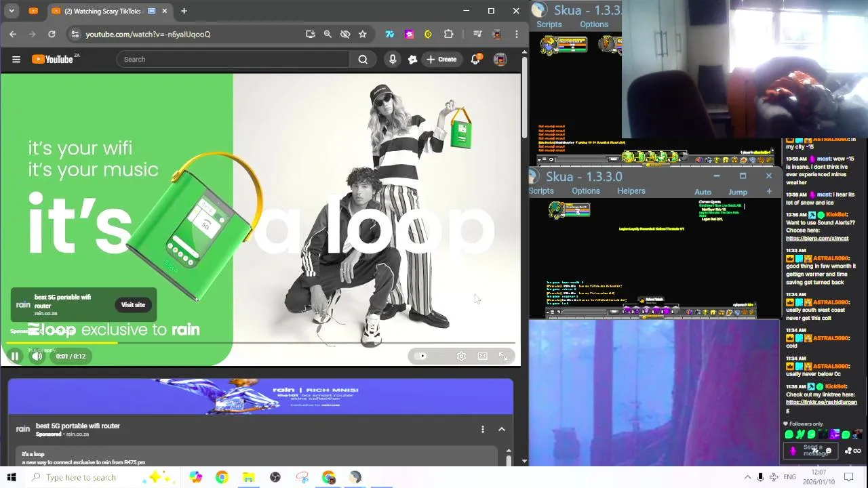Switch to the first pinned YouTube tab
This screenshot has width=868, height=488.
coord(33,11)
